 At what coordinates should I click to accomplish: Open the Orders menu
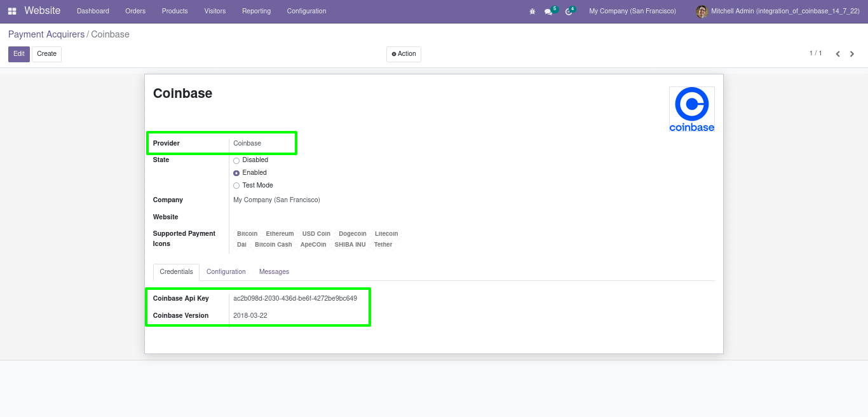coord(135,11)
